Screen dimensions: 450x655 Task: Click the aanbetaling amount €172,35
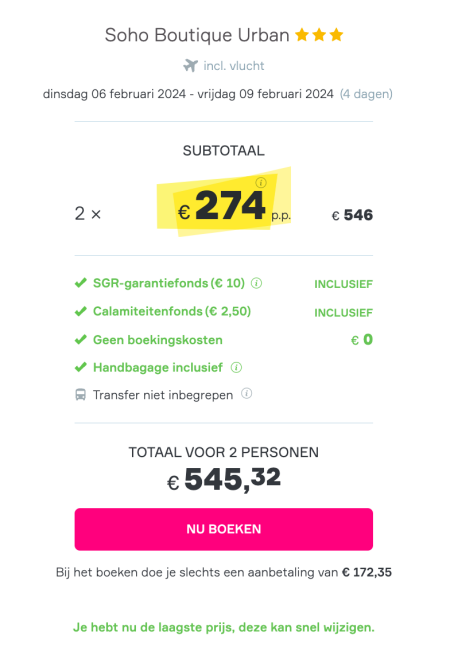tap(367, 572)
